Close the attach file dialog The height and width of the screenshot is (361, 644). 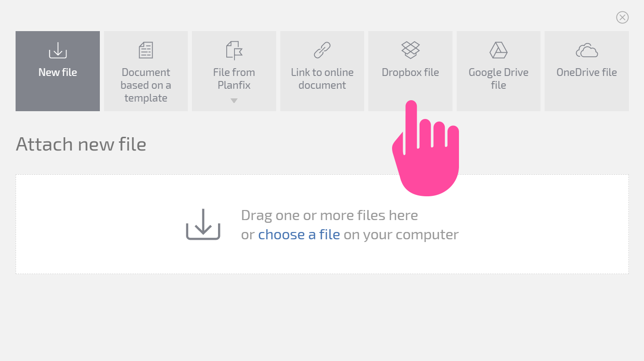622,17
